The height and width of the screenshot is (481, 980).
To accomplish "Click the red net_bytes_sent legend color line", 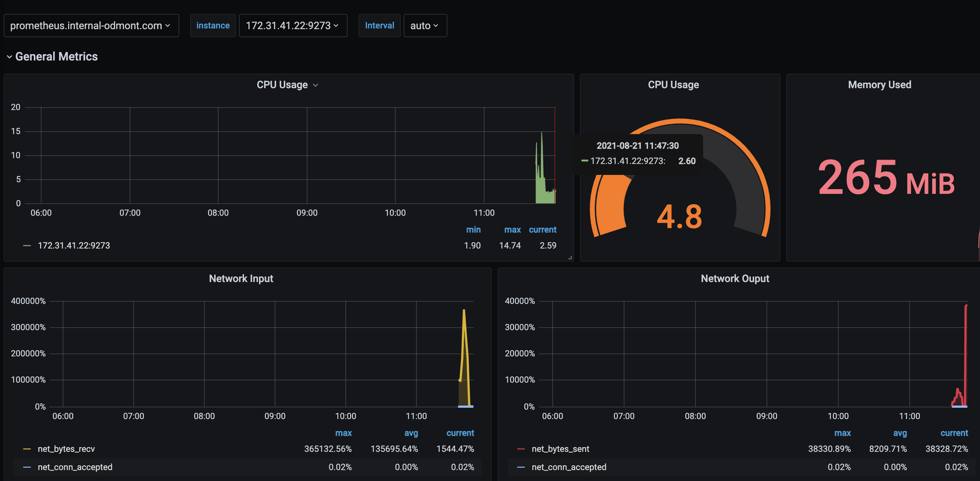I will click(521, 449).
